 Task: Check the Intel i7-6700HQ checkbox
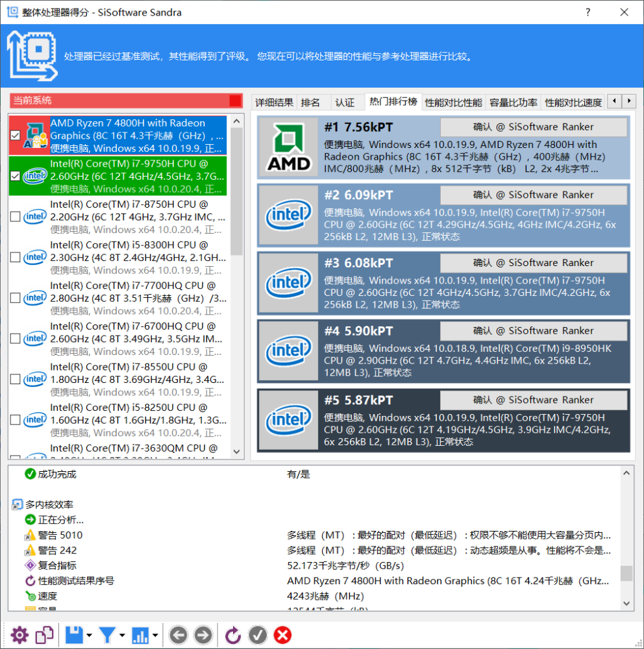16,339
